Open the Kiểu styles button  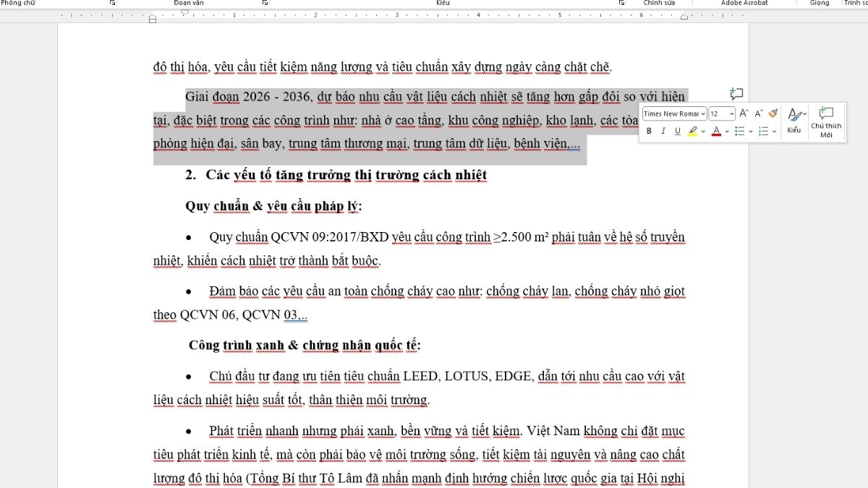pyautogui.click(x=794, y=121)
